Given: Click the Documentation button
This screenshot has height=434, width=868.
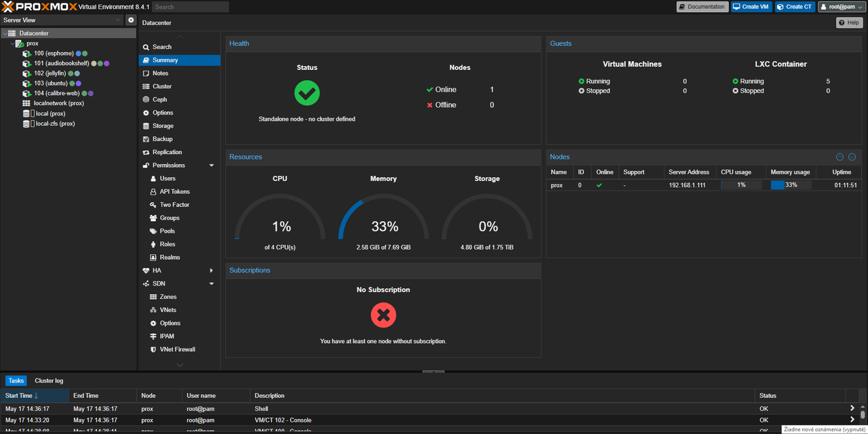Looking at the screenshot, I should [703, 7].
